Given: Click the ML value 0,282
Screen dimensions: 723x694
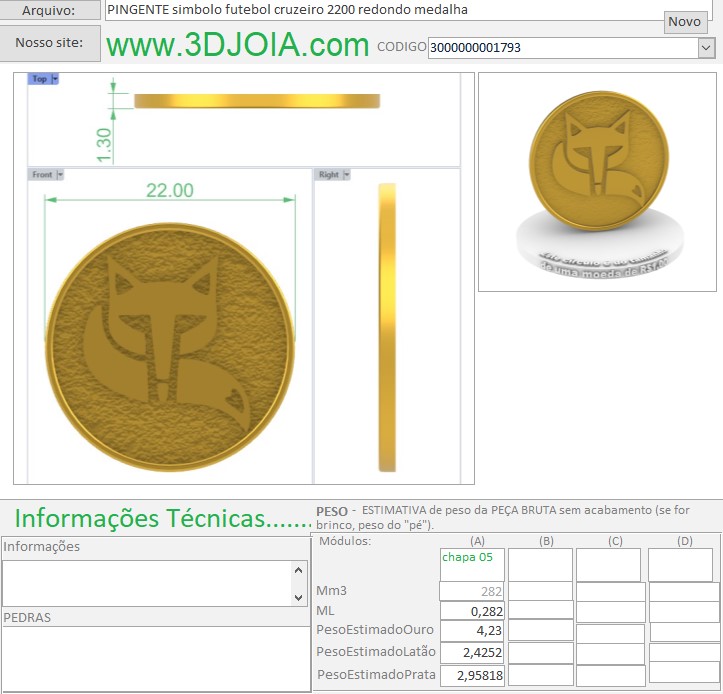Looking at the screenshot, I should point(472,611).
